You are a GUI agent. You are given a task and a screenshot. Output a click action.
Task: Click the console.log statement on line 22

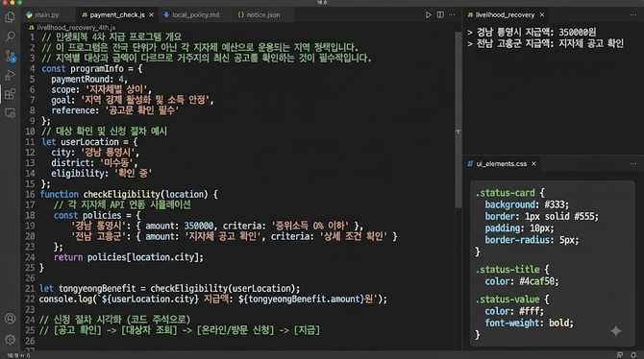(213, 299)
